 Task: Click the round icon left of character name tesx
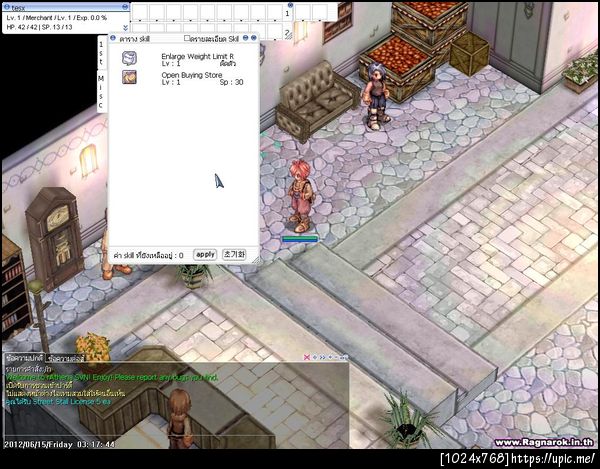pos(7,7)
